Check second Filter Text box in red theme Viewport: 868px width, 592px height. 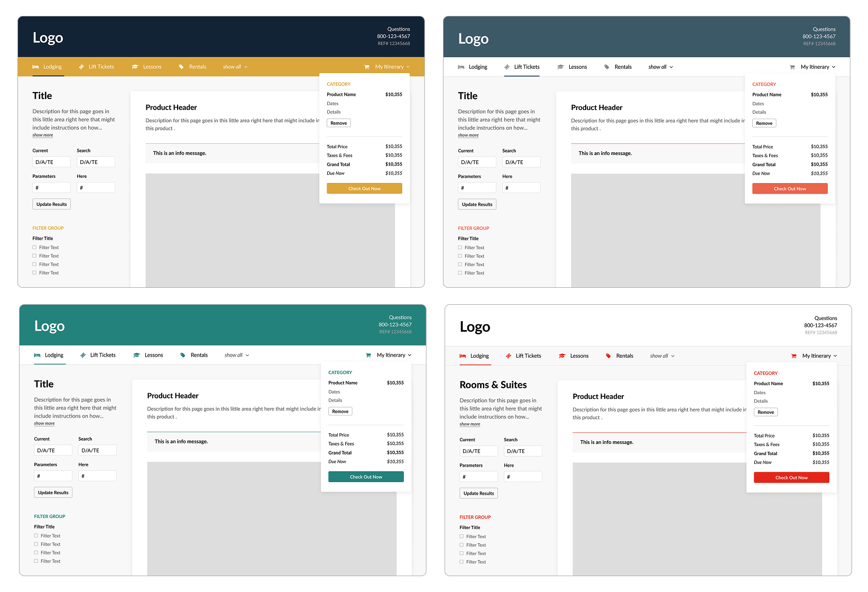coord(461,545)
